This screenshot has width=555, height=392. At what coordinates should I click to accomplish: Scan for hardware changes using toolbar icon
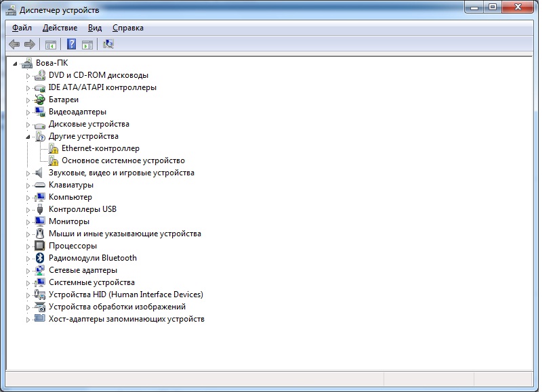pyautogui.click(x=108, y=45)
